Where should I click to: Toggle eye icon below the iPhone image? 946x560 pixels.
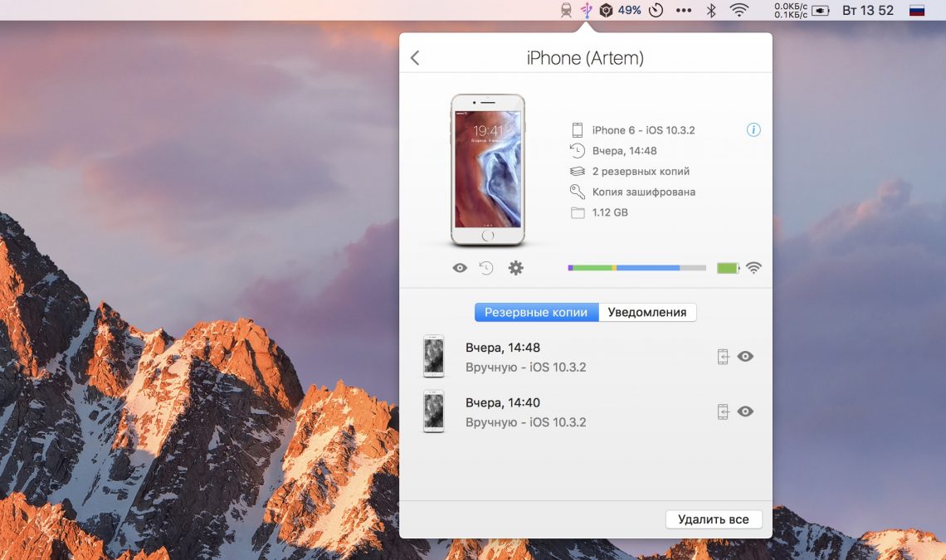point(460,268)
